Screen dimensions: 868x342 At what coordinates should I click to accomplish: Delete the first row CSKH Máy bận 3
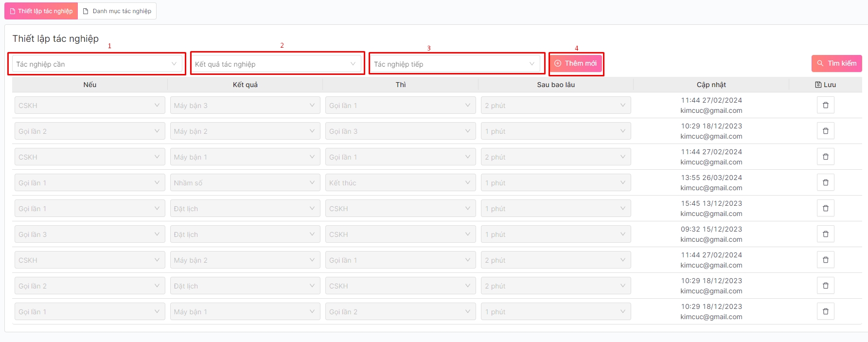point(825,105)
